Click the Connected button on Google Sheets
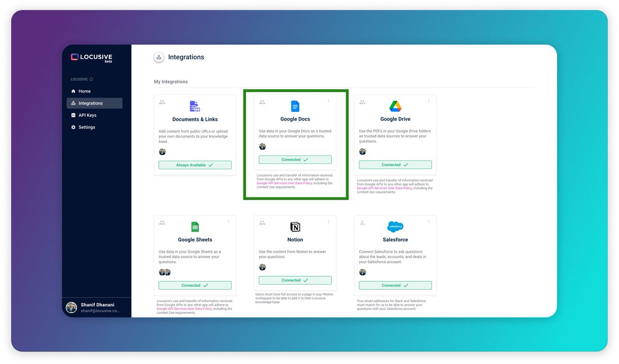The image size is (619, 364). tap(195, 286)
